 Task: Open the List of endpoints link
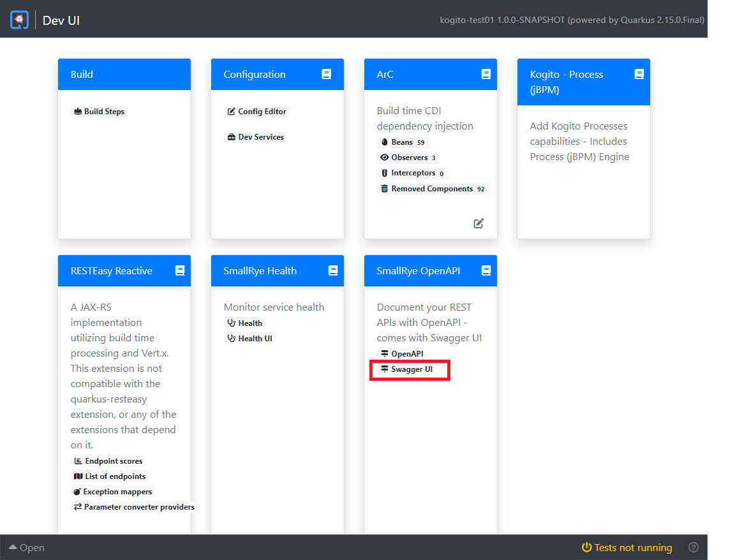click(x=110, y=476)
